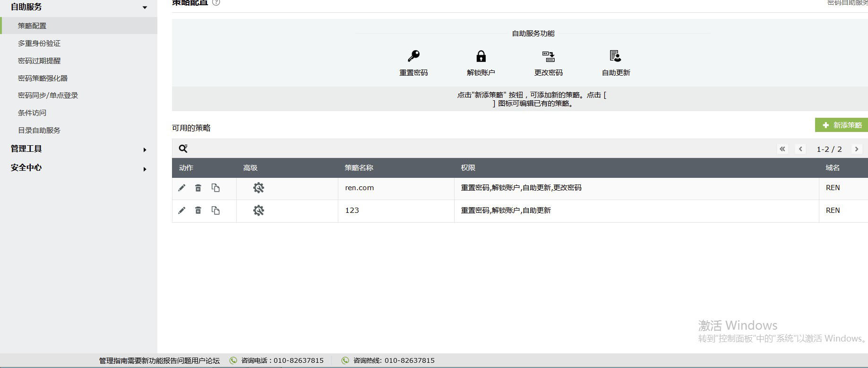Delete the ren.com policy with the trash icon
The height and width of the screenshot is (368, 868).
(198, 188)
